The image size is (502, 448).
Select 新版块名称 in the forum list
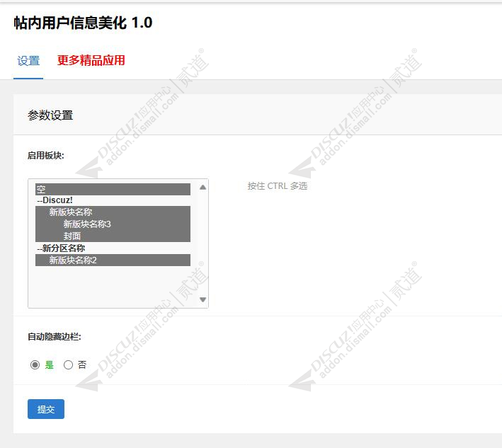pos(113,212)
